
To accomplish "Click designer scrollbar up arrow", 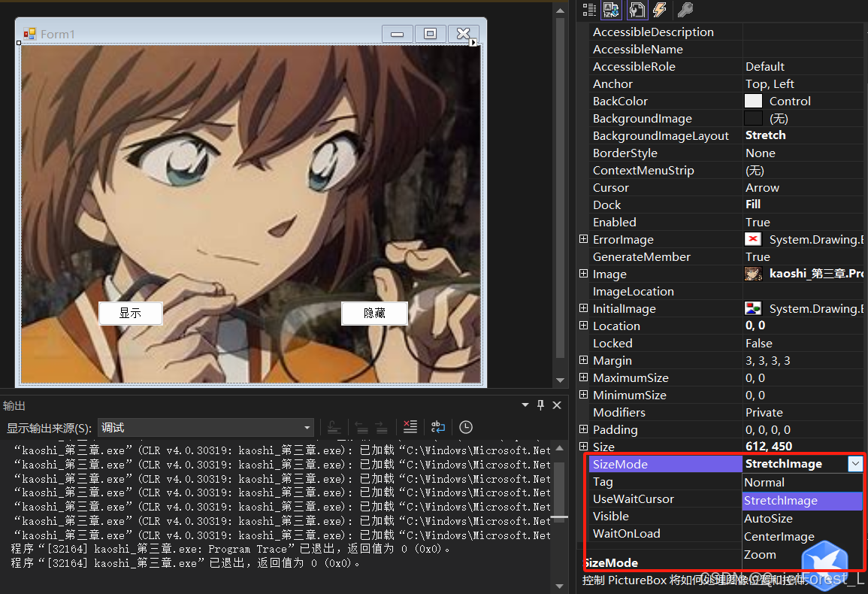I will [560, 11].
